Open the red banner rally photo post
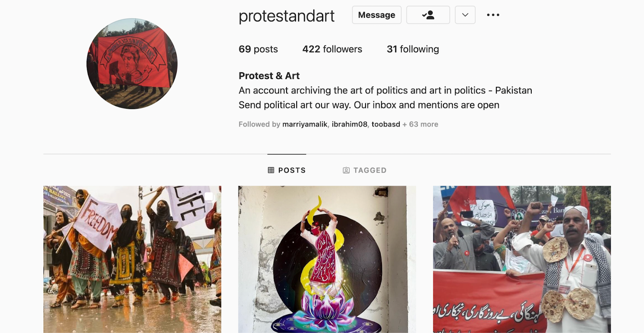 (522, 259)
